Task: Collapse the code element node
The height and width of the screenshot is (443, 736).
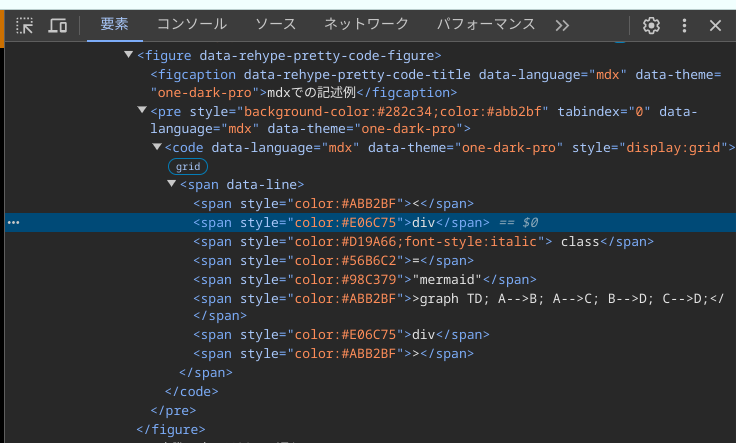Action: [156, 147]
